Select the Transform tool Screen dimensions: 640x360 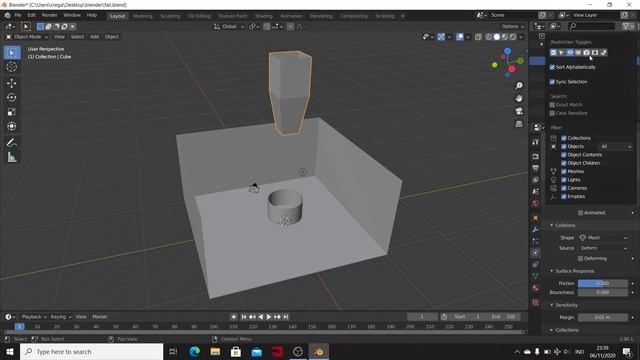click(11, 126)
